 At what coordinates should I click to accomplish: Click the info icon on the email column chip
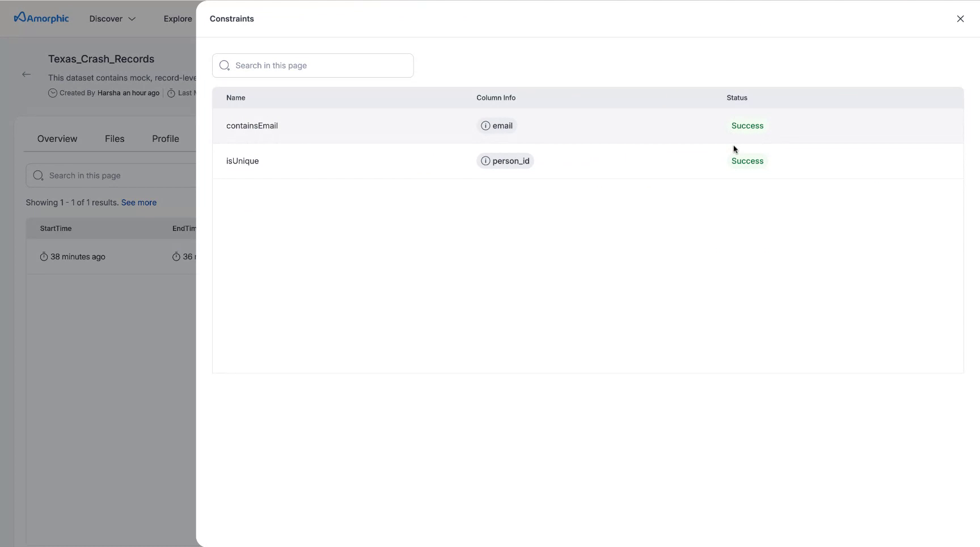click(485, 125)
